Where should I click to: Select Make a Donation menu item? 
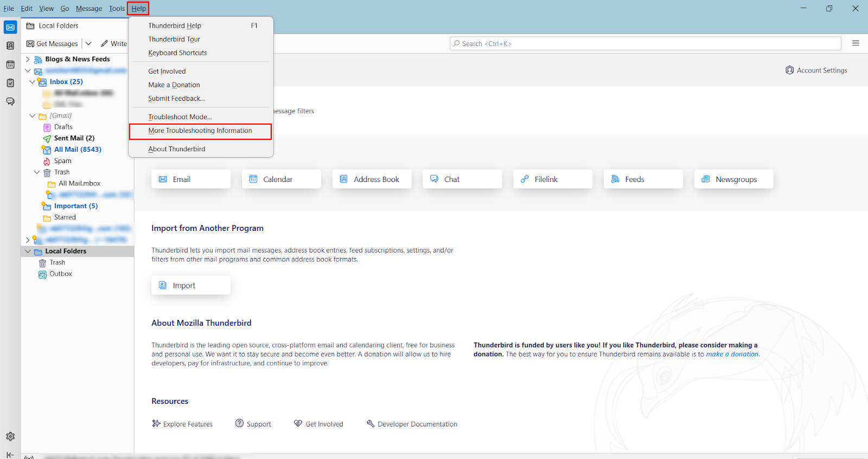click(200, 85)
